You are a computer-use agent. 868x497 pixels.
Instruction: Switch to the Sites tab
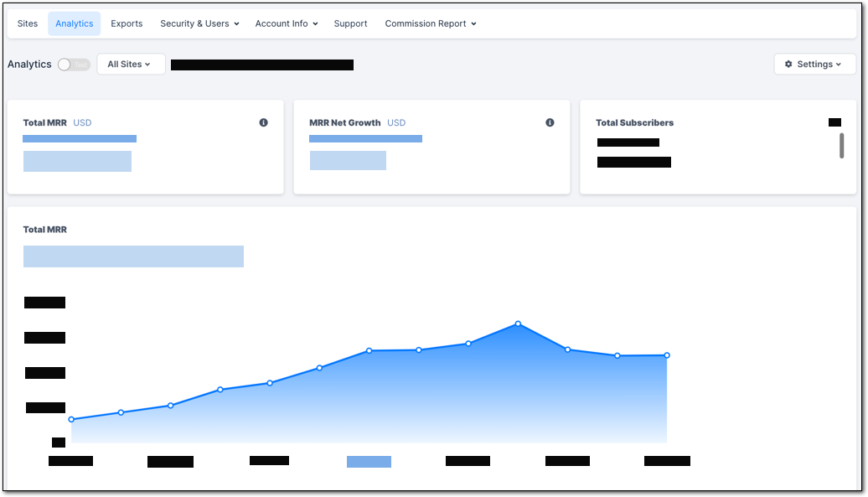pyautogui.click(x=27, y=23)
